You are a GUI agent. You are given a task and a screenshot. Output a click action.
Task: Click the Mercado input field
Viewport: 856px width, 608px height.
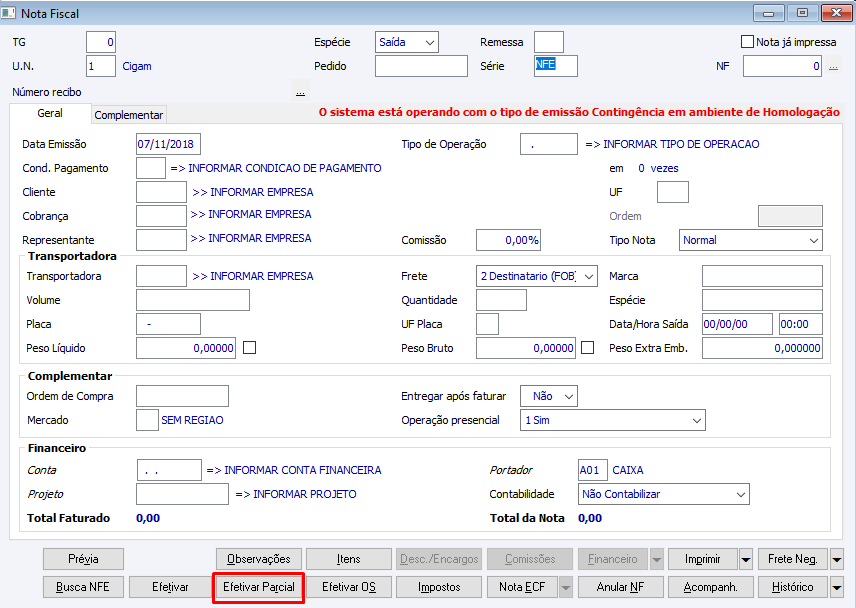[147, 420]
